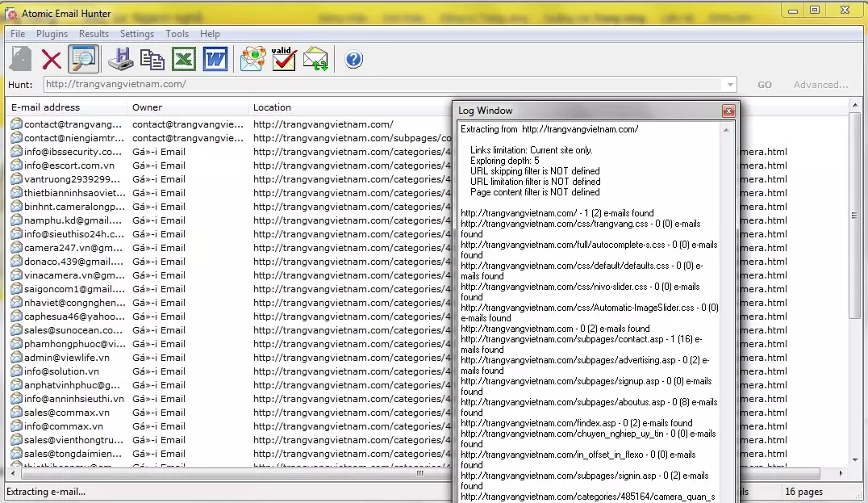Click the envelope with green arrows icon

pos(315,59)
